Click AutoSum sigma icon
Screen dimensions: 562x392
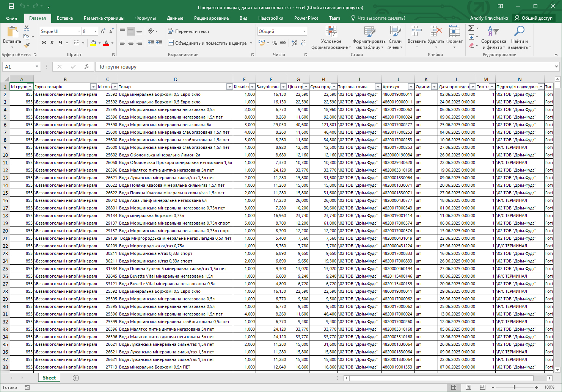point(471,28)
